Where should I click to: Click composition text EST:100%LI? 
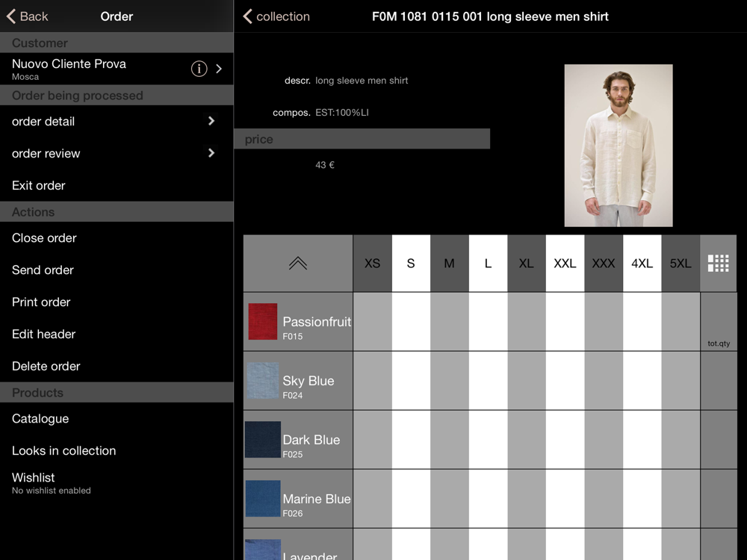click(342, 113)
